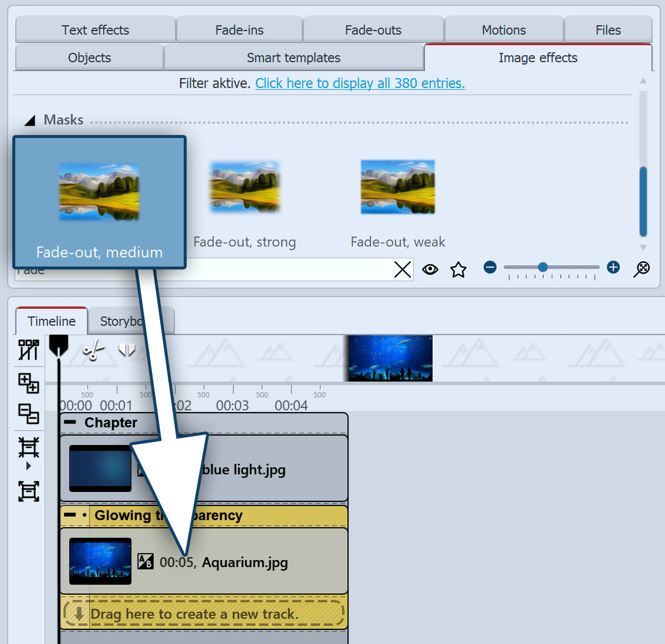
Task: Click the thumbnail size slider handle
Action: tap(543, 268)
